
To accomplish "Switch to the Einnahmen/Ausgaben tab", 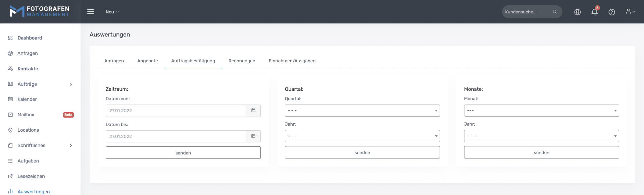I will click(292, 61).
